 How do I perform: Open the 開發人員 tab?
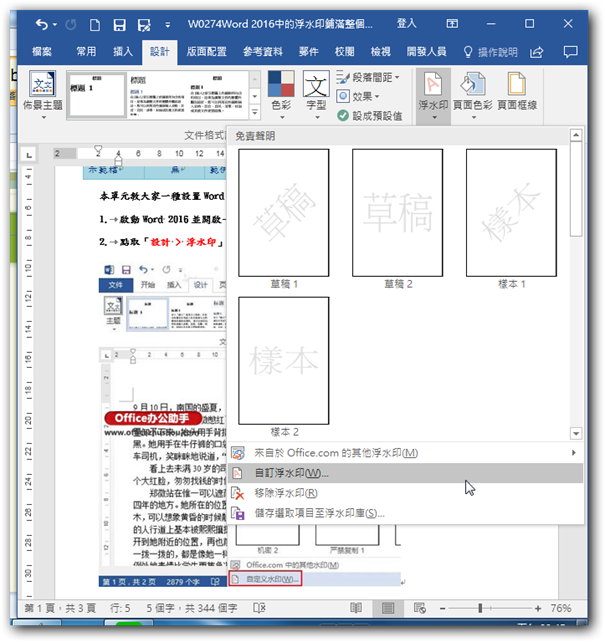click(426, 52)
